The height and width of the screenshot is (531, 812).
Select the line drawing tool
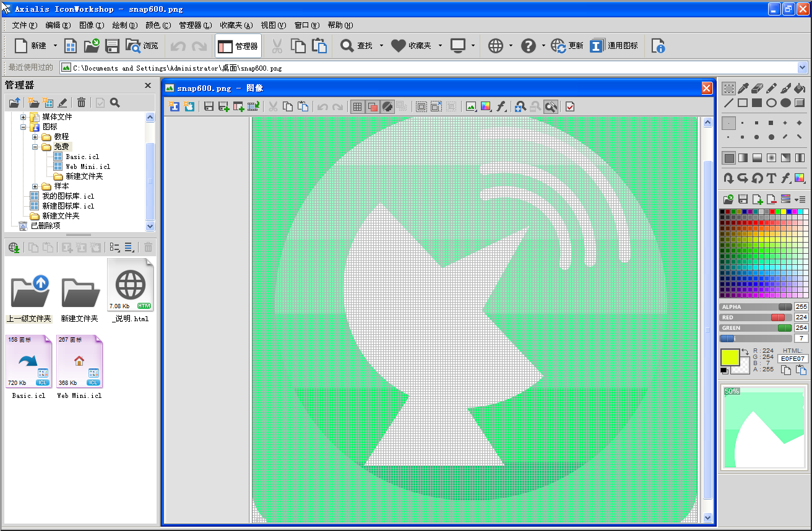[x=729, y=103]
